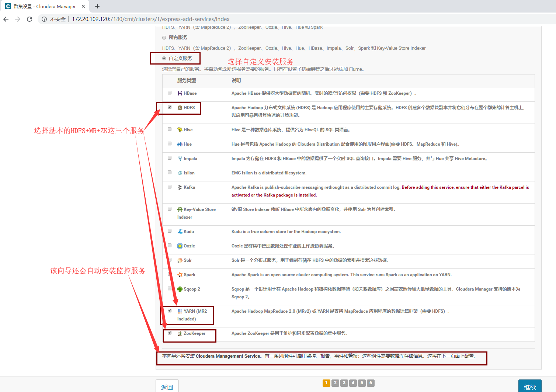The image size is (556, 392).
Task: Open a new browser tab with plus
Action: pyautogui.click(x=97, y=6)
